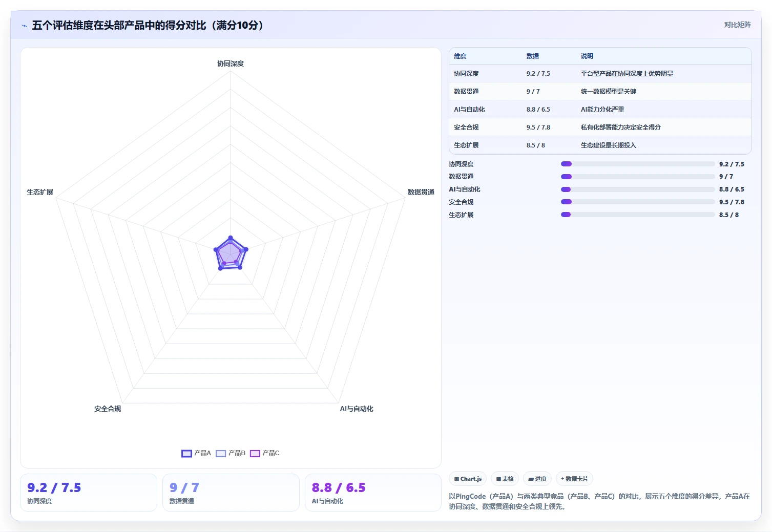Toggle the 产品B legend item
The width and height of the screenshot is (772, 532).
pyautogui.click(x=231, y=453)
